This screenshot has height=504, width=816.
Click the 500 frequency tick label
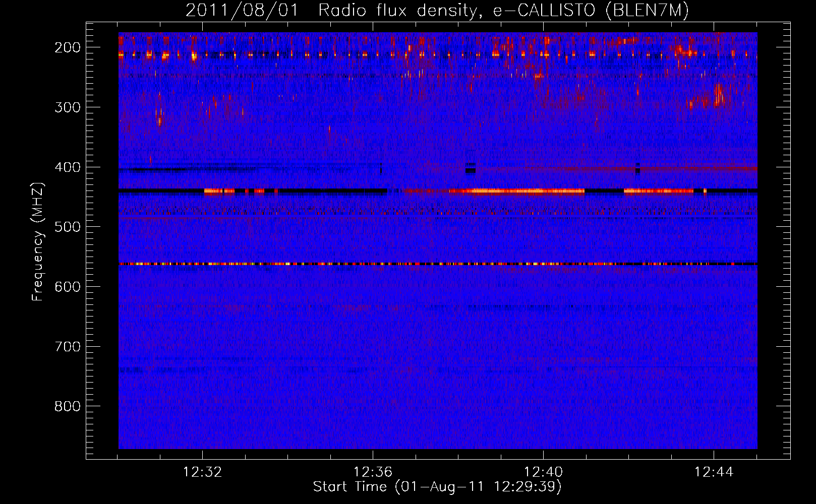68,227
